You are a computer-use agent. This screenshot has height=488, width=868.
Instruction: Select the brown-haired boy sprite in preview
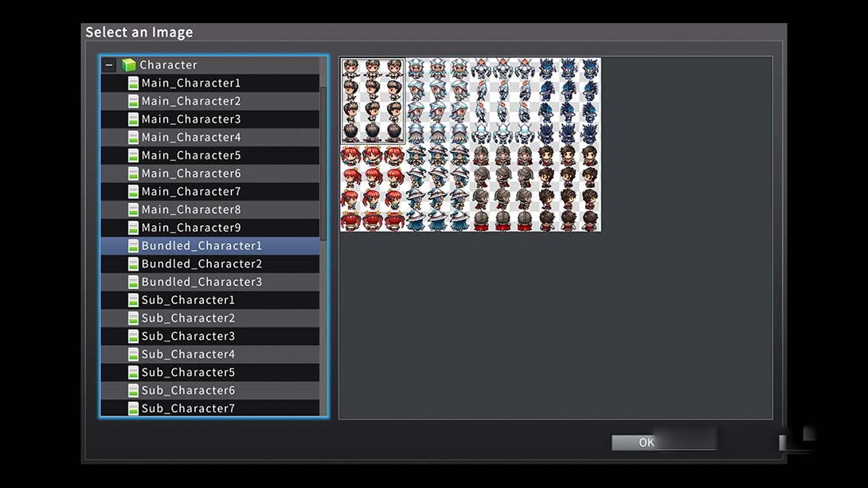(x=373, y=100)
